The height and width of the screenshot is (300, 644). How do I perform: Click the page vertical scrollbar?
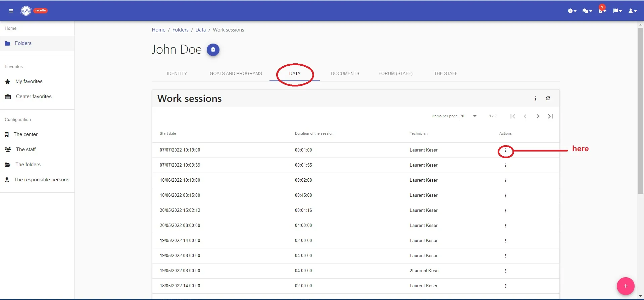pos(640,111)
